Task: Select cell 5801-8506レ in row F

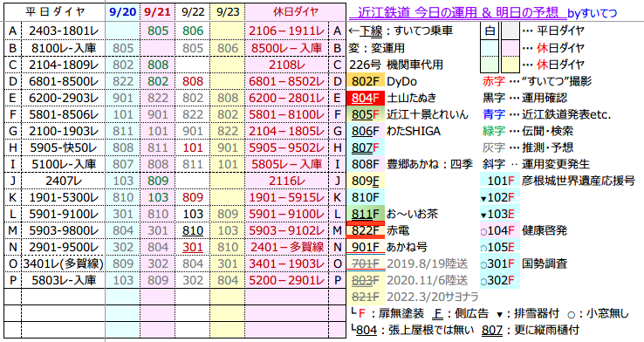Action: point(64,114)
